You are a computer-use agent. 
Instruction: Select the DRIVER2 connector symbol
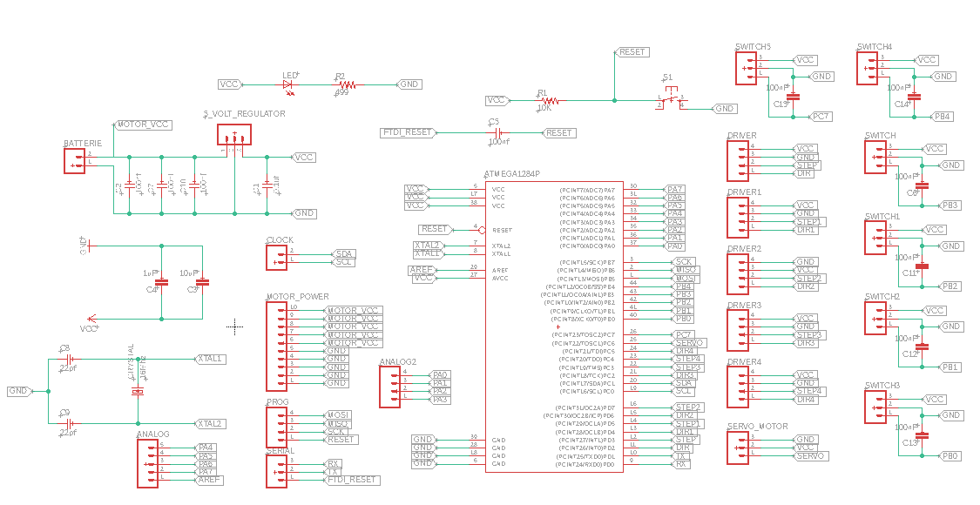click(738, 274)
